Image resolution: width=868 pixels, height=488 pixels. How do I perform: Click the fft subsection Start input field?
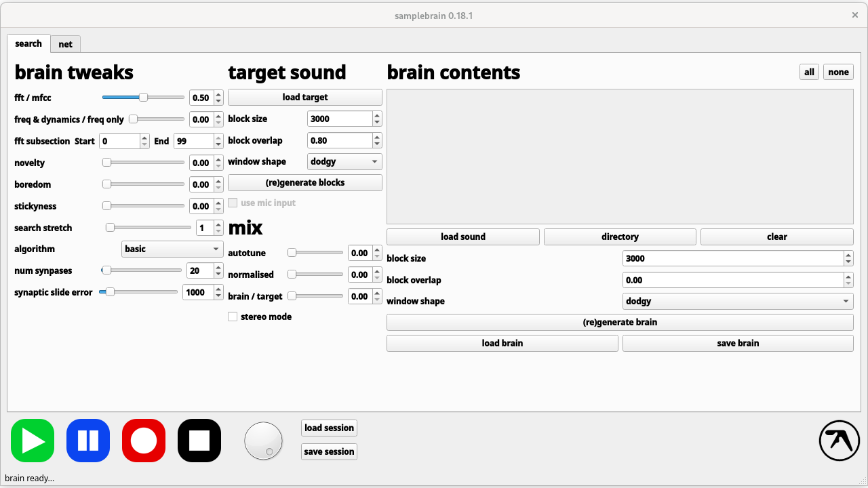(119, 141)
